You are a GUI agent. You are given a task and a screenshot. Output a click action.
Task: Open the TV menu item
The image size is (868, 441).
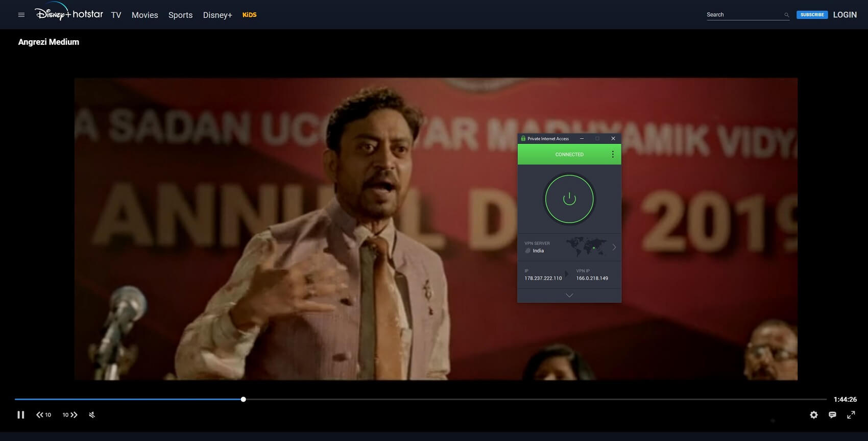pyautogui.click(x=116, y=15)
